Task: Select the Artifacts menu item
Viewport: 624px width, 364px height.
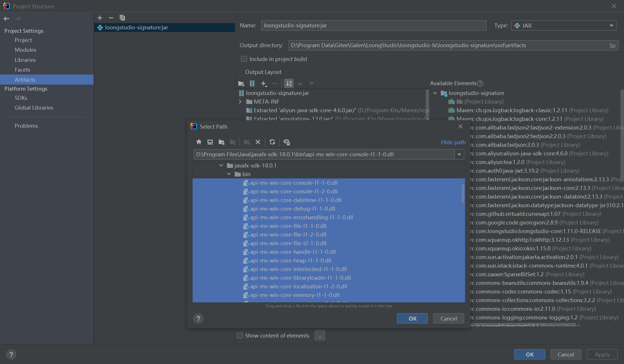Action: 25,79
